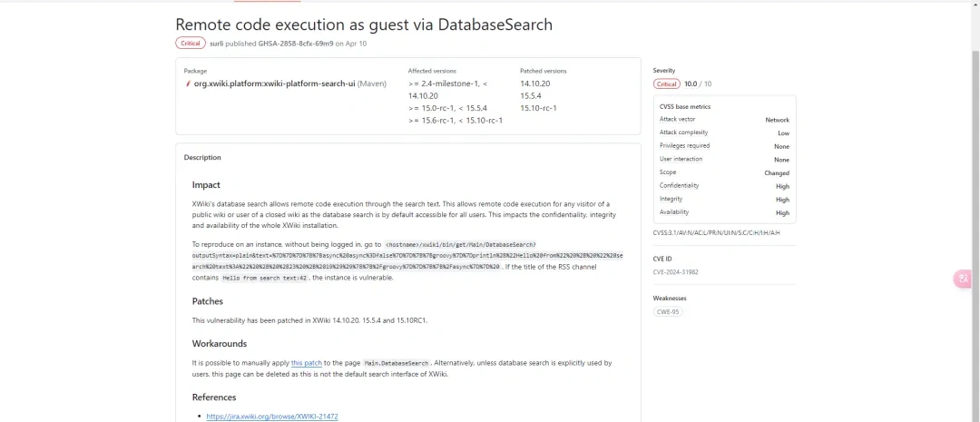Image resolution: width=980 pixels, height=422 pixels.
Task: Click the 'Remote code execution as guest' title
Action: (364, 25)
